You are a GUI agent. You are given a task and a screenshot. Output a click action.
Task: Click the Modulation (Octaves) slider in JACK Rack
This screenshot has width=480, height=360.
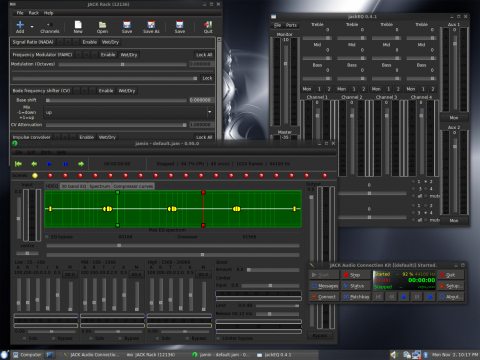pyautogui.click(x=122, y=64)
